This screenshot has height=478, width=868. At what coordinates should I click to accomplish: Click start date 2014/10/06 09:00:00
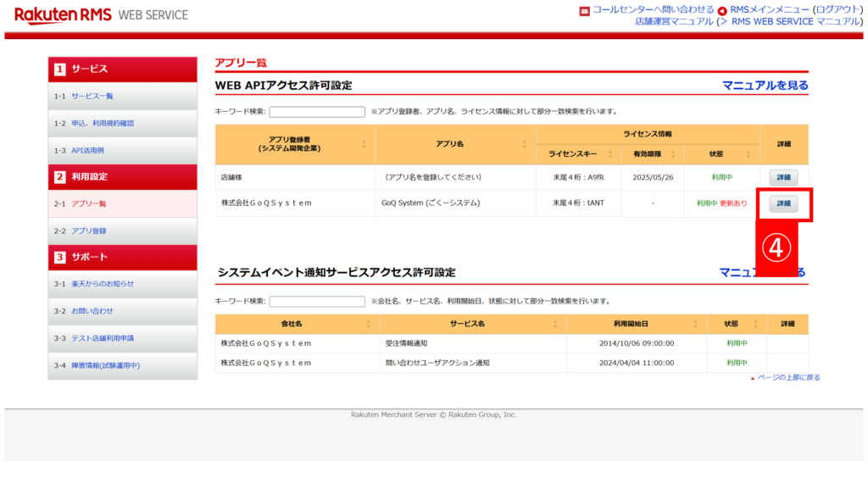637,343
